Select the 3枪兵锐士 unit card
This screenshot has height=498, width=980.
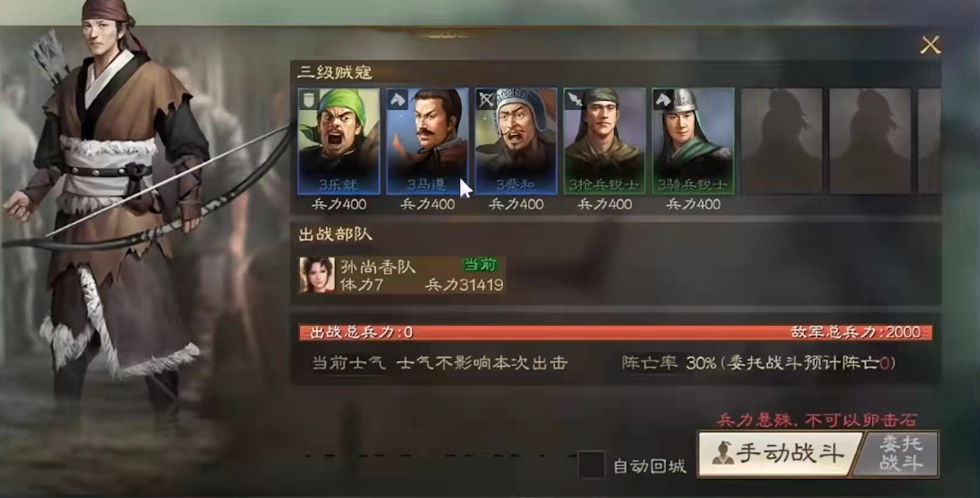(605, 141)
